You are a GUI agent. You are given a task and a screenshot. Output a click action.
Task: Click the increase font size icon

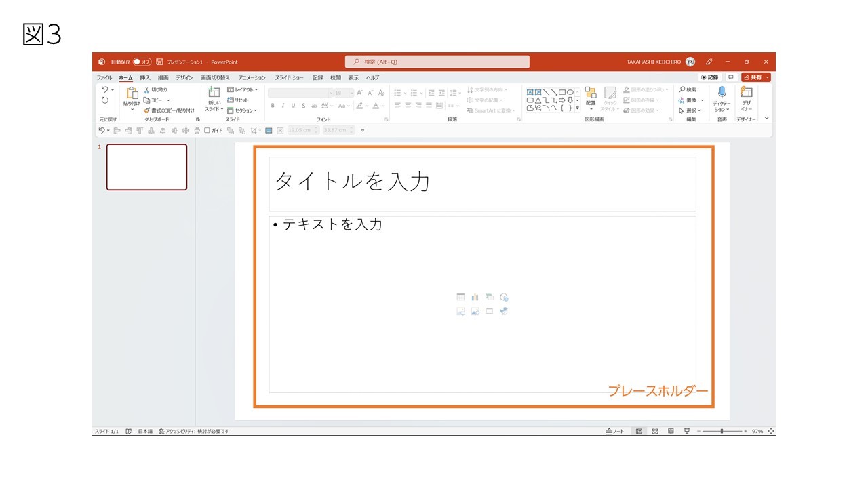(360, 93)
